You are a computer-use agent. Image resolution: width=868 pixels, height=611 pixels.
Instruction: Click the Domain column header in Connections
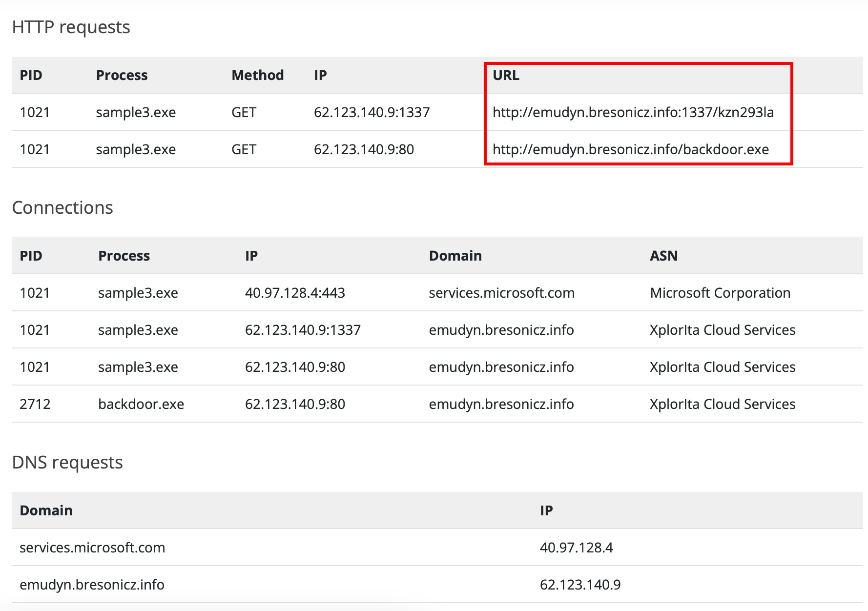pos(455,256)
